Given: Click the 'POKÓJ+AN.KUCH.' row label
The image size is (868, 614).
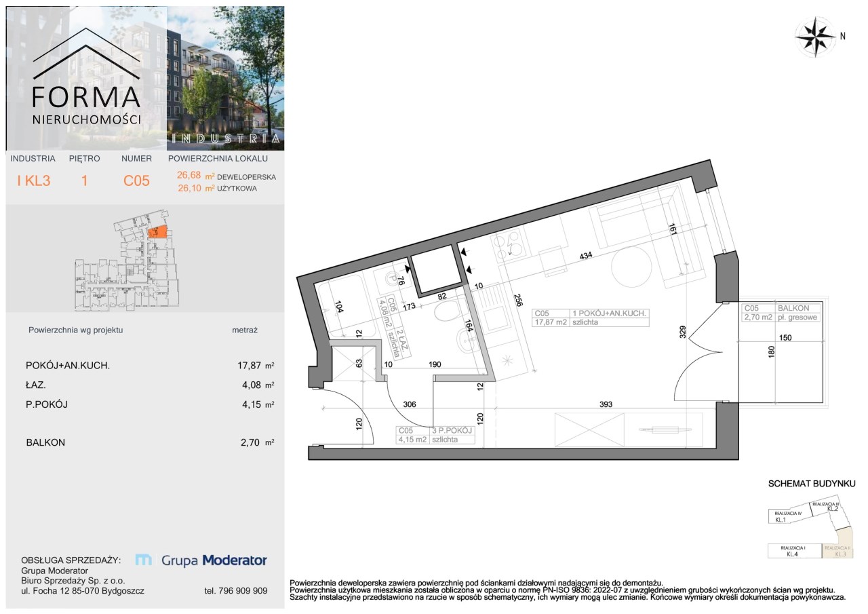Looking at the screenshot, I should (x=68, y=366).
